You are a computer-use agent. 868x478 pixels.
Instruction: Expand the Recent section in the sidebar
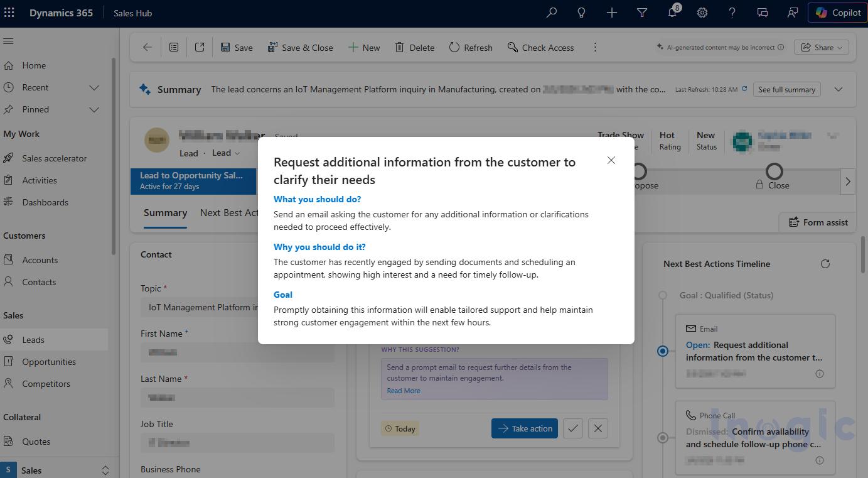[94, 87]
